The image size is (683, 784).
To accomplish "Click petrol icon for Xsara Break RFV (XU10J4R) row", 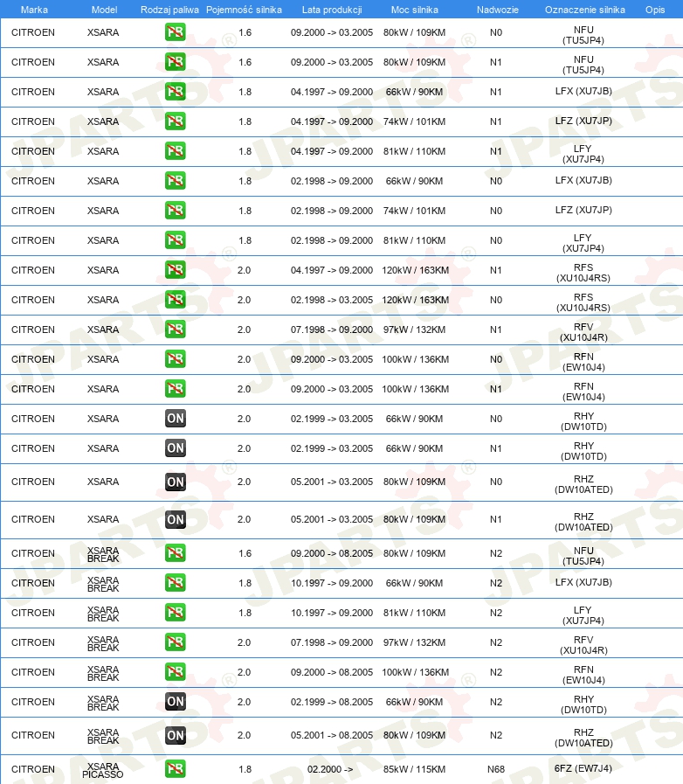I will tap(176, 642).
